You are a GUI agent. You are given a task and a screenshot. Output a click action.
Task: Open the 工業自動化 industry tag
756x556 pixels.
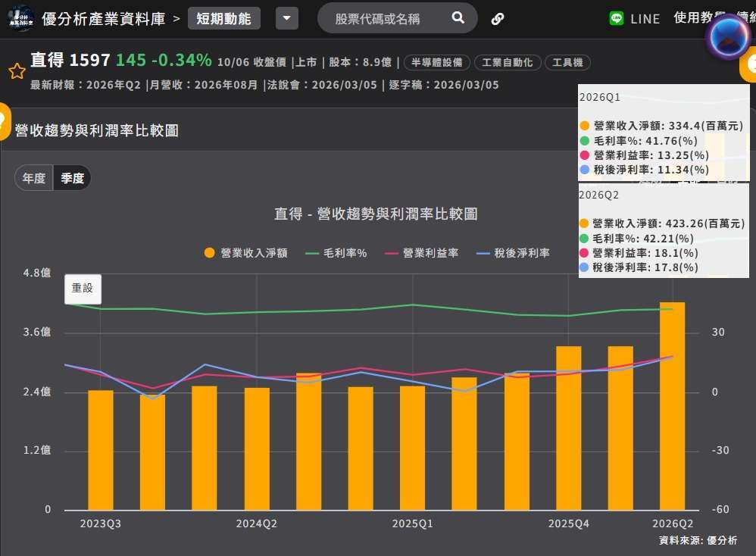click(508, 62)
